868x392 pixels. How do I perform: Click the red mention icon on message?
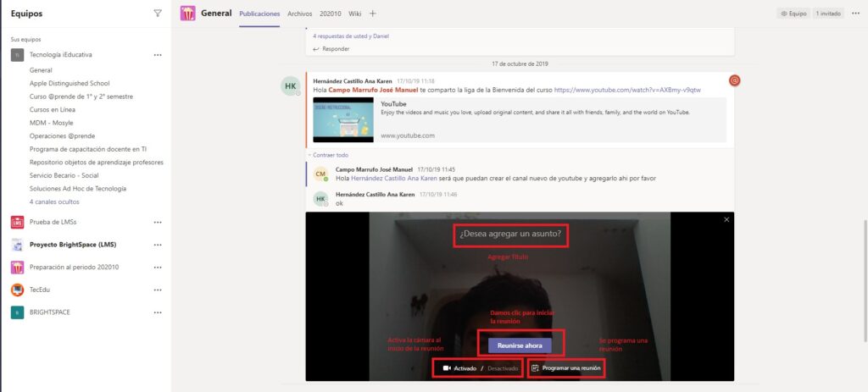[735, 80]
